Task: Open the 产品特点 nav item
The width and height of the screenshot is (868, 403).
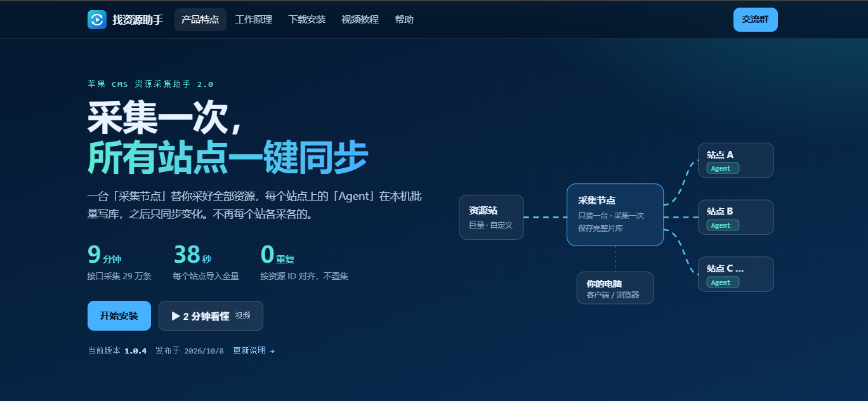Action: pos(201,20)
